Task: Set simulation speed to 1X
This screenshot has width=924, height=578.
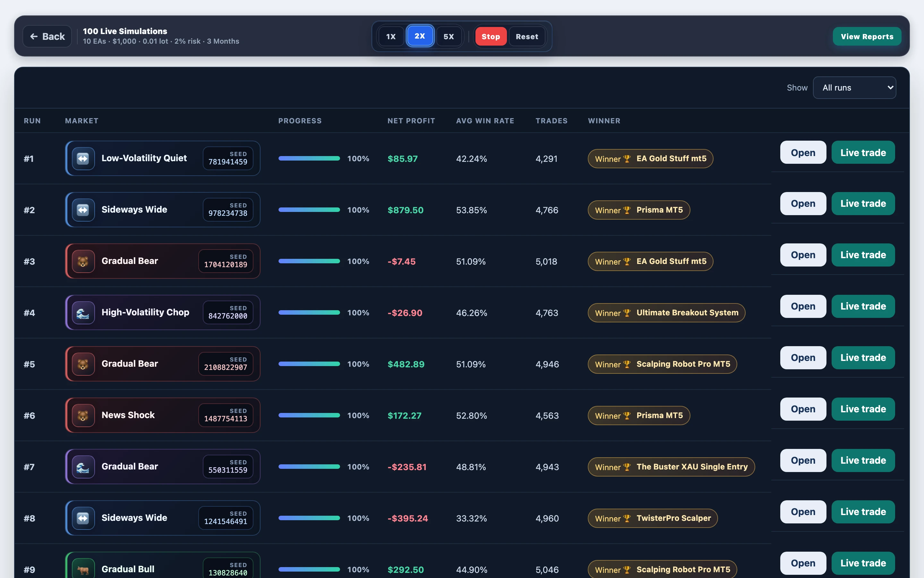Action: pos(391,36)
